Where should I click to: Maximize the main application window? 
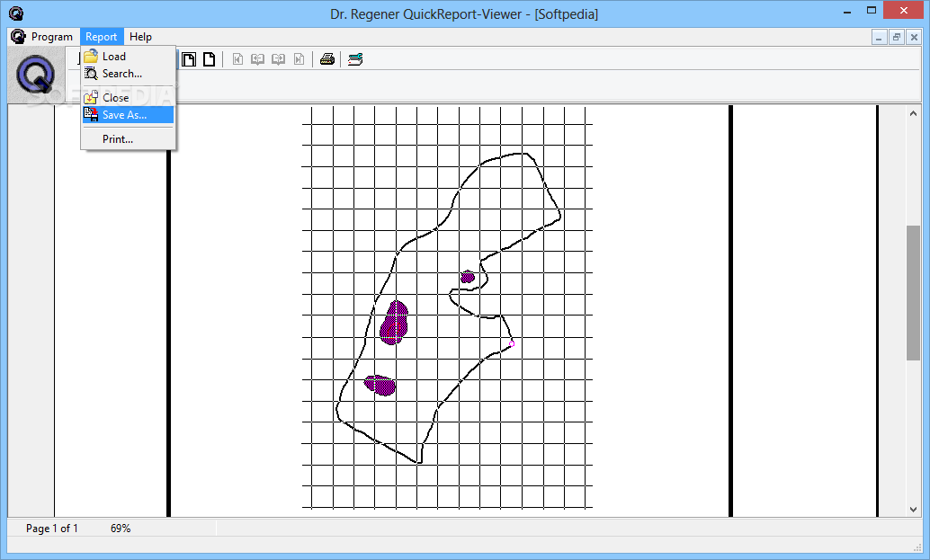[872, 10]
